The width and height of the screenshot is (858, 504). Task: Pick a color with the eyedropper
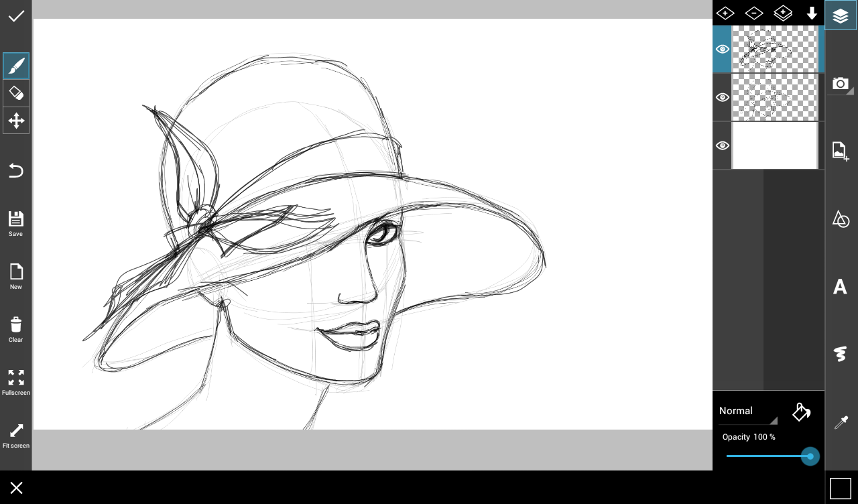pos(841,422)
